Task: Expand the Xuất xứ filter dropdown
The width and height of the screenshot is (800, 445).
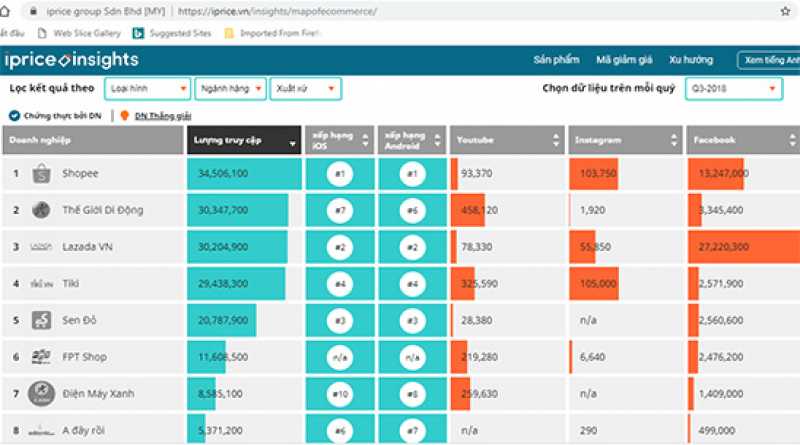Action: coord(305,89)
